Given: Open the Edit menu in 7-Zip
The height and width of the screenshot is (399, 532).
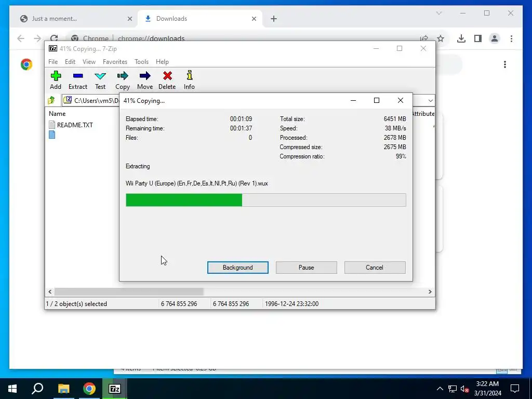Looking at the screenshot, I should click(x=70, y=62).
